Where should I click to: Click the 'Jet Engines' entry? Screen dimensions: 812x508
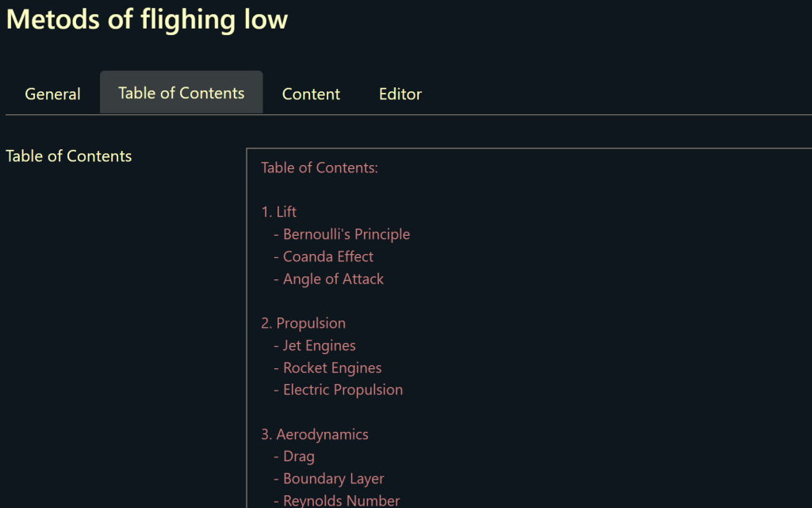319,345
